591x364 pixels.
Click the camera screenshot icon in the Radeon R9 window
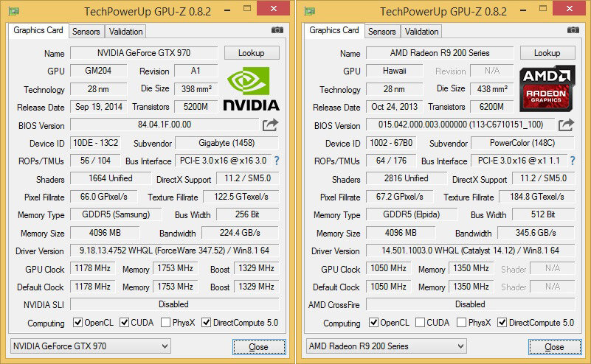click(573, 30)
